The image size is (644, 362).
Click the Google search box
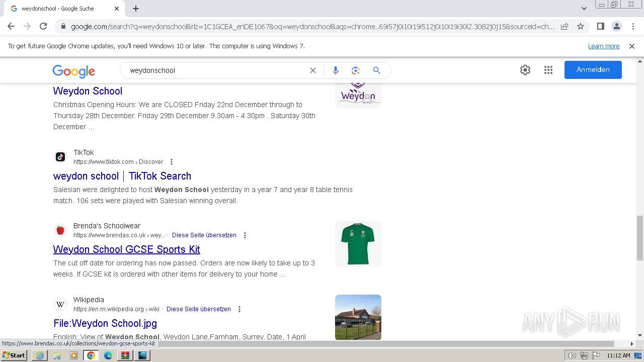coord(216,70)
